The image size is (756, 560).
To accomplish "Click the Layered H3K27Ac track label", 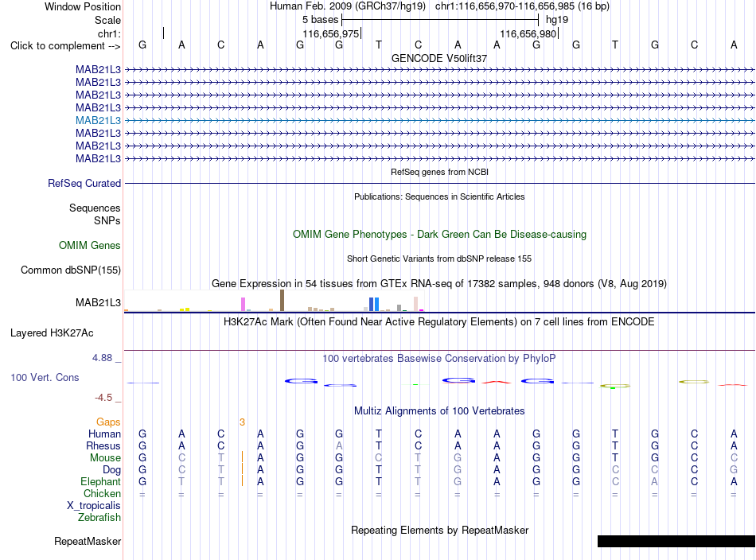I will [52, 333].
